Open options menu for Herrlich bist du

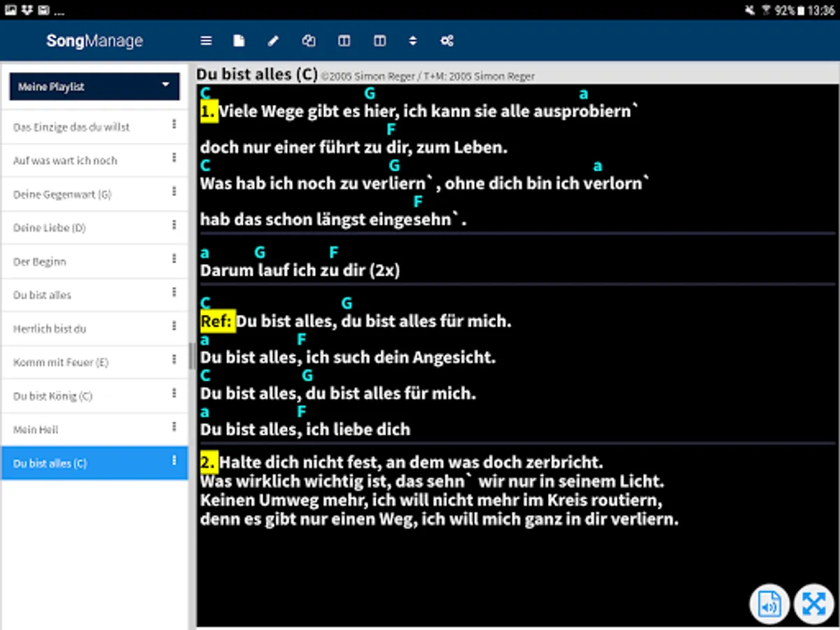(174, 327)
